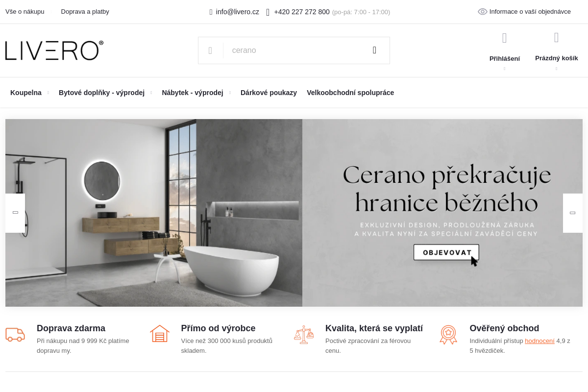Click the delivery truck icon for Doprava zdarma
This screenshot has width=588, height=392.
pyautogui.click(x=15, y=335)
